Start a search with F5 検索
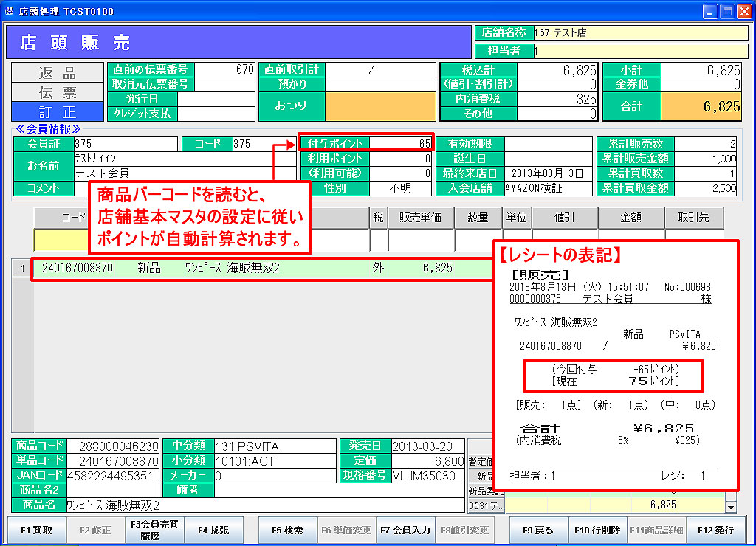The image size is (756, 546). coord(287,530)
